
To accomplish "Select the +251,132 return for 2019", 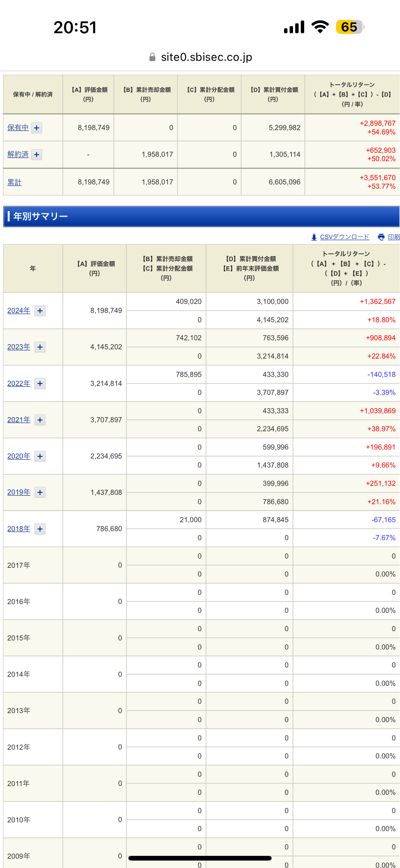I will 380,483.
